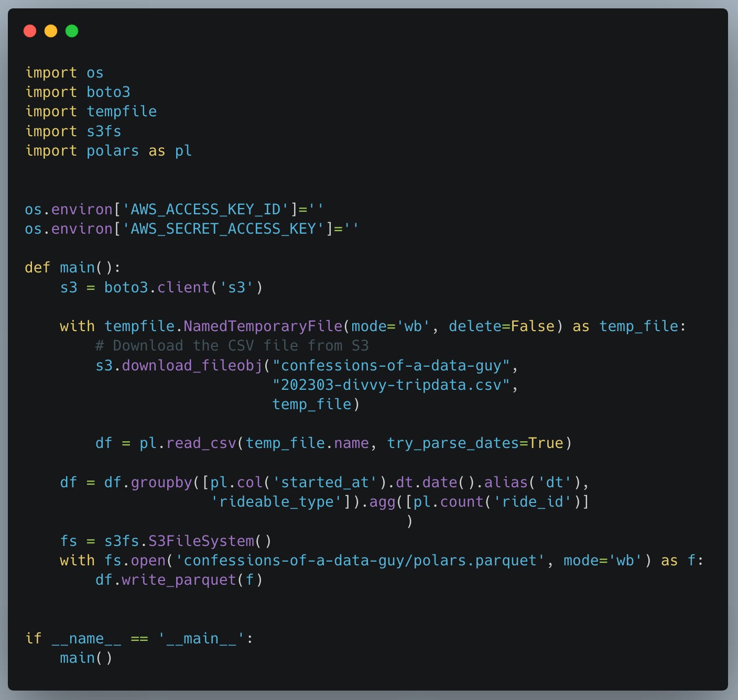
Task: Select the NamedTemporaryFile context manager line
Action: (262, 326)
